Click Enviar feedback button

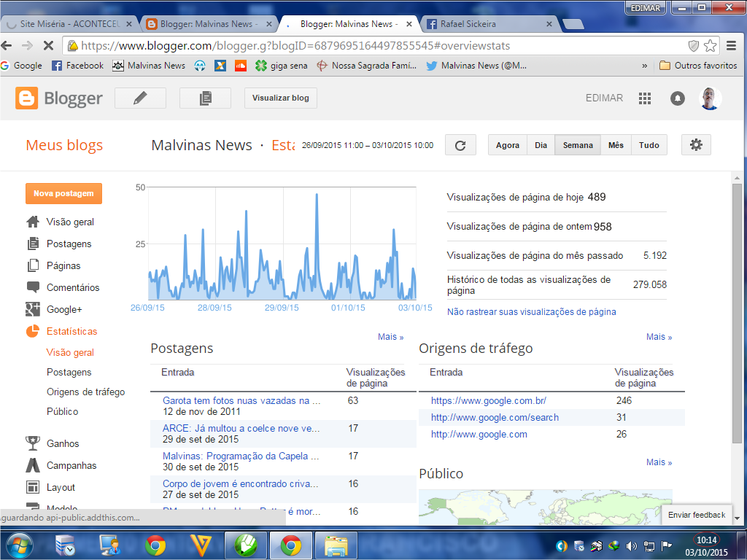pyautogui.click(x=697, y=515)
